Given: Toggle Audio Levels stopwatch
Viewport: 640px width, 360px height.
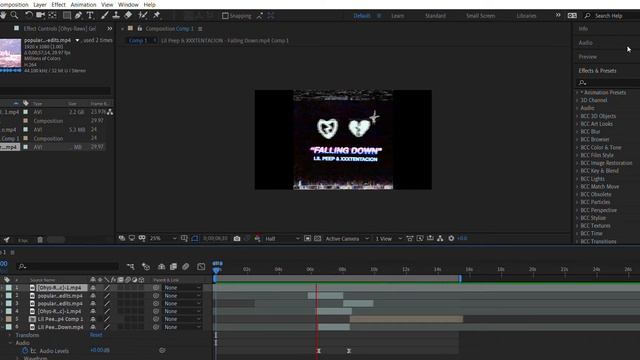Looking at the screenshot, I should pos(25,351).
